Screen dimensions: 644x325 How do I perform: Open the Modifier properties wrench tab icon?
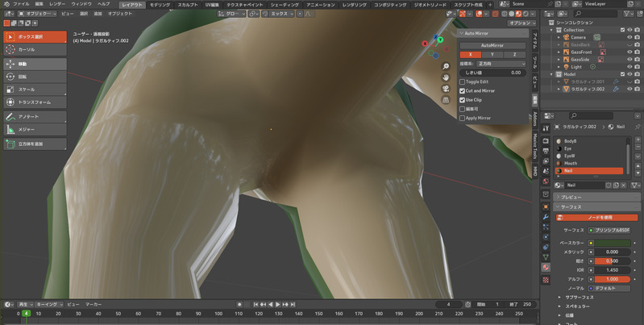point(546,217)
